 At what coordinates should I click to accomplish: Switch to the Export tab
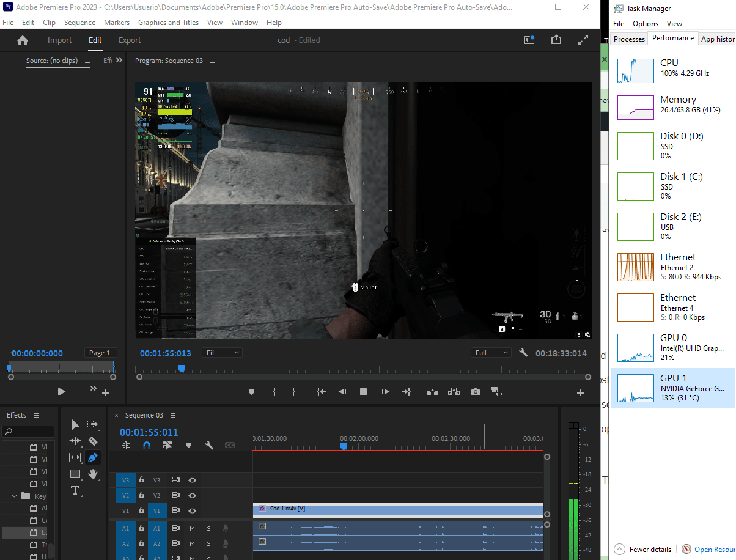(x=129, y=40)
